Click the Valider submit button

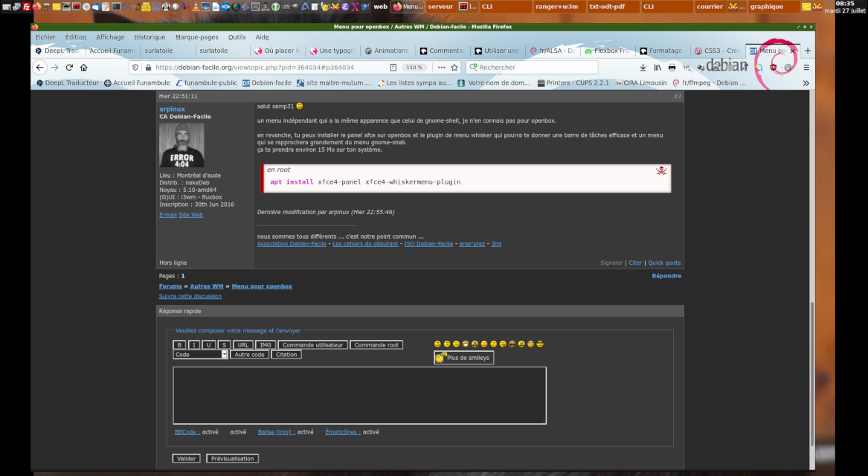[186, 459]
